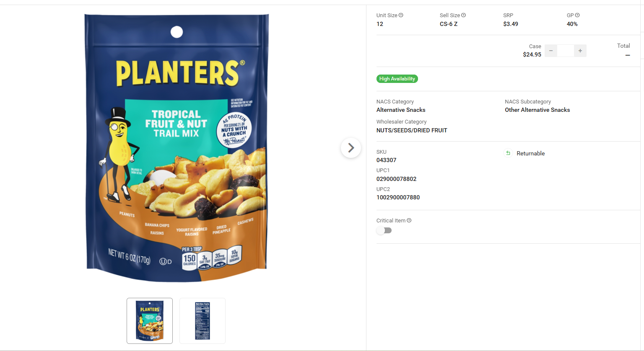The image size is (644, 351).
Task: Click the NUTS/SEEDS/DRIED FRUIT wholesaler category
Action: point(412,130)
